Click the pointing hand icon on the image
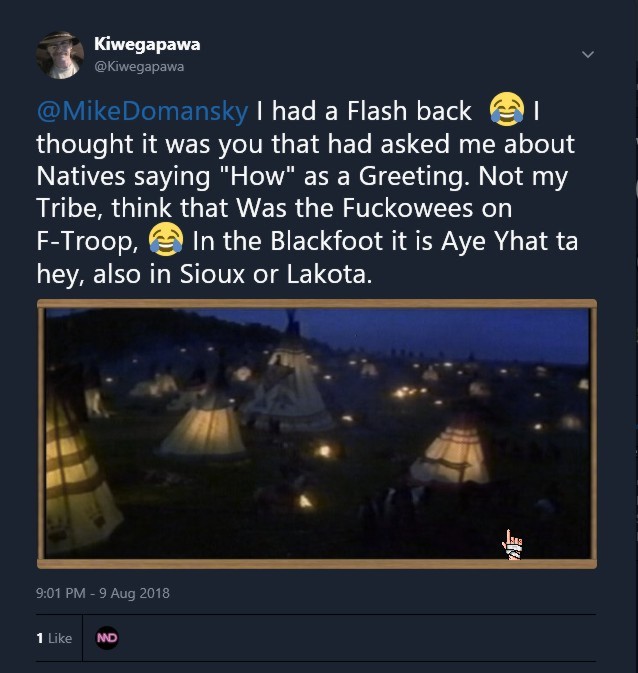638x673 pixels. point(513,545)
